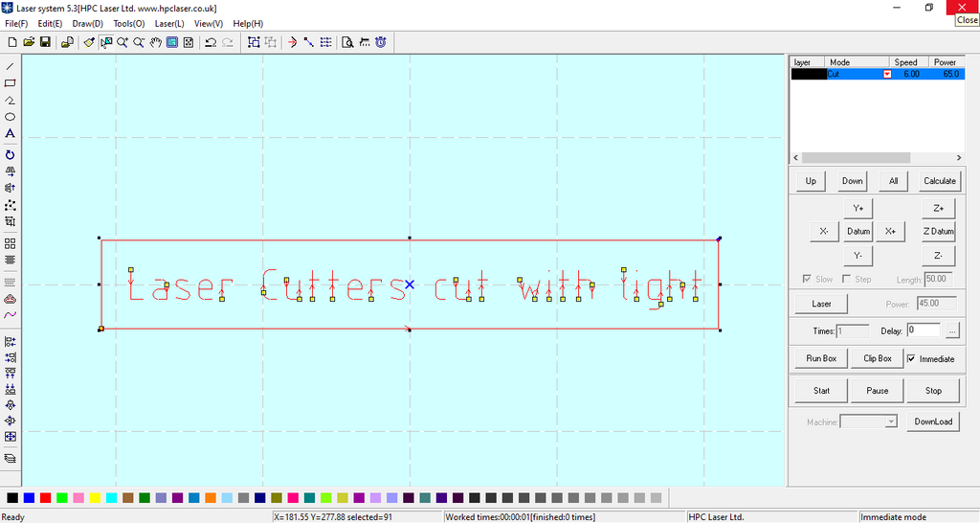This screenshot has height=523, width=980.
Task: Open the File menu
Action: click(x=16, y=24)
